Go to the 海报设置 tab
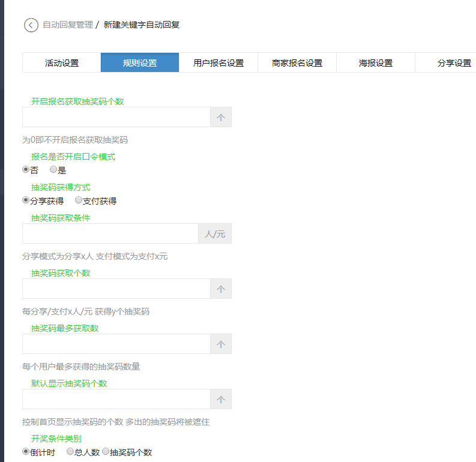Viewport: 476px width, 462px height. [x=376, y=63]
